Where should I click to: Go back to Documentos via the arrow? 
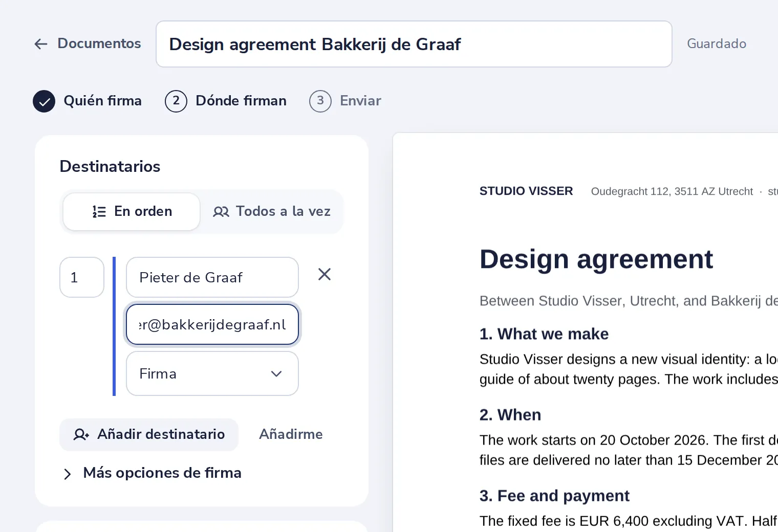tap(41, 44)
